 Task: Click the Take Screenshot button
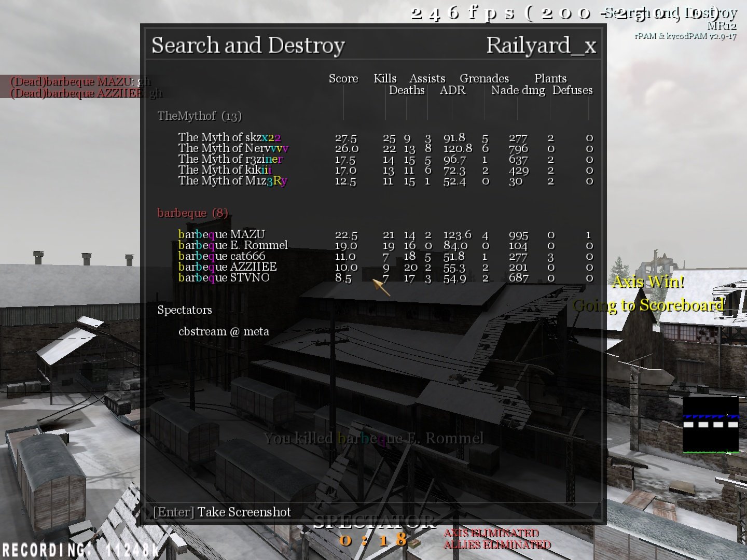pos(222,512)
